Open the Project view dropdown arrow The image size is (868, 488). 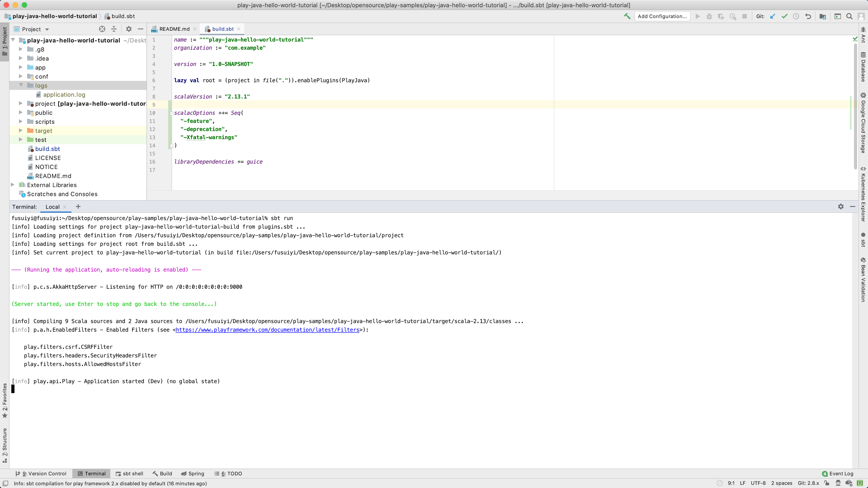pyautogui.click(x=47, y=29)
